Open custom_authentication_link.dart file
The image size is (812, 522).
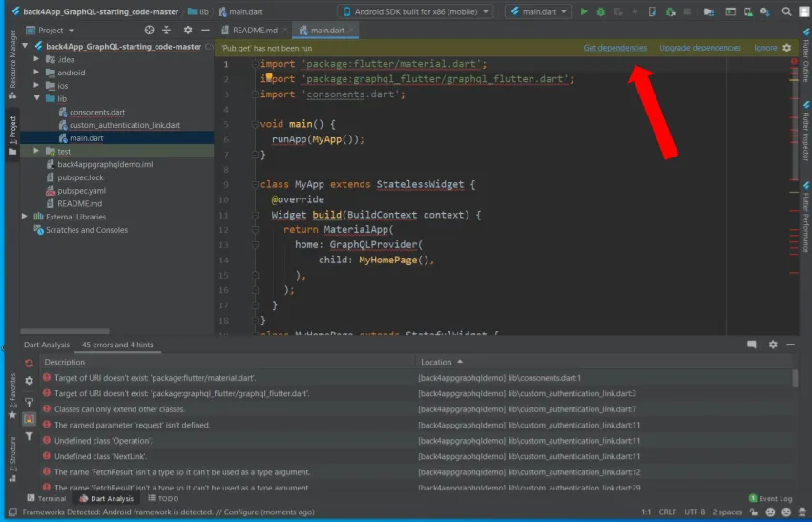point(125,125)
